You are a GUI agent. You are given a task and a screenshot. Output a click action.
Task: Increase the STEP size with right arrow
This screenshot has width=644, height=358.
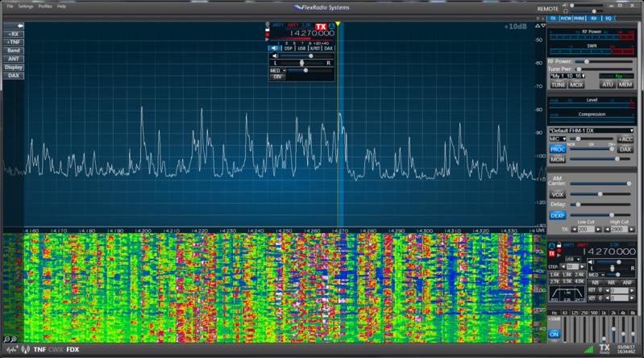click(581, 267)
